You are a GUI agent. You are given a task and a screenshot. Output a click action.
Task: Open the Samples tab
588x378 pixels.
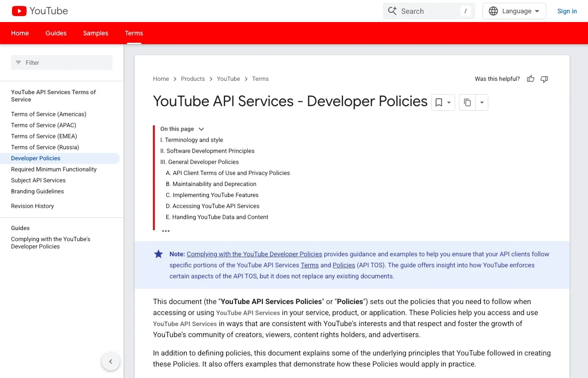tap(96, 33)
